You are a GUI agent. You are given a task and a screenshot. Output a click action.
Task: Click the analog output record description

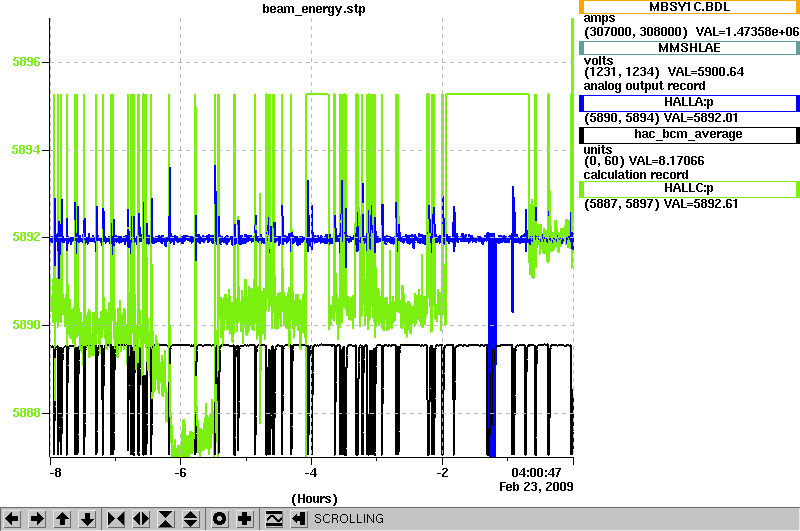click(644, 86)
